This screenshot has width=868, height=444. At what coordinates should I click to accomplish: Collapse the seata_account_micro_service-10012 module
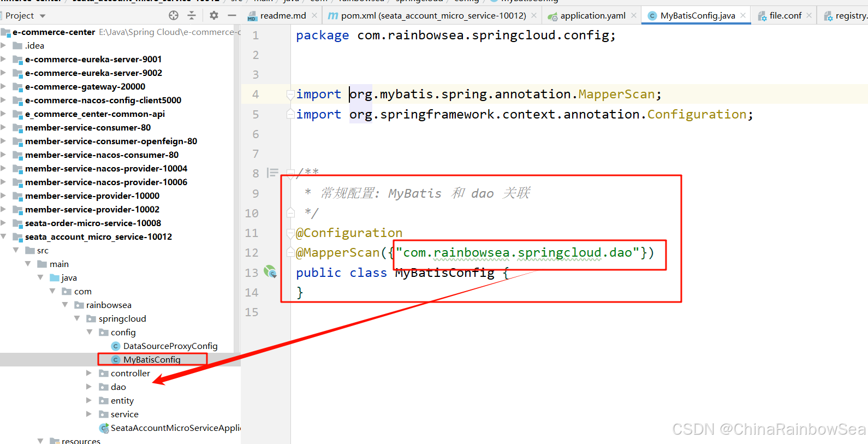click(4, 236)
